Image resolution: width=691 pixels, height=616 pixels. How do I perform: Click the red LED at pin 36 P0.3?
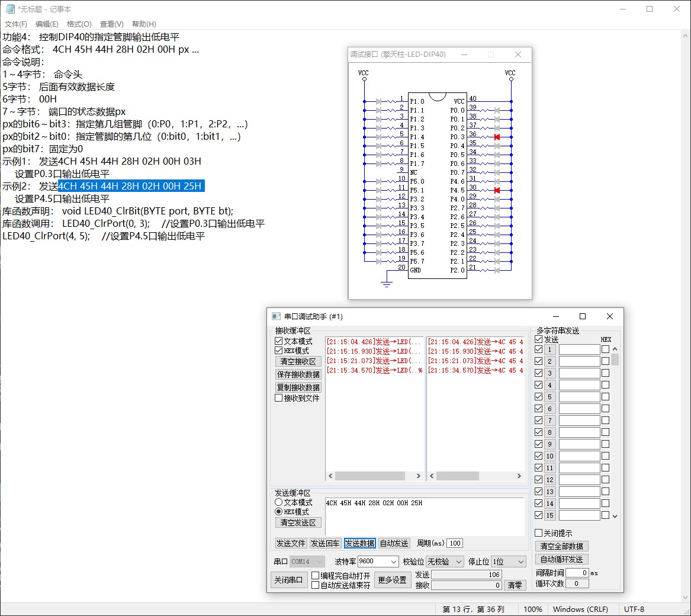(x=497, y=137)
